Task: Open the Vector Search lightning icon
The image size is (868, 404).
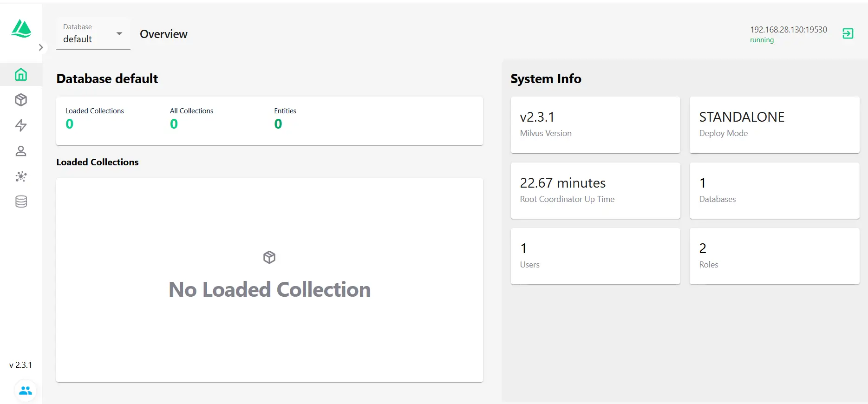Action: (21, 125)
